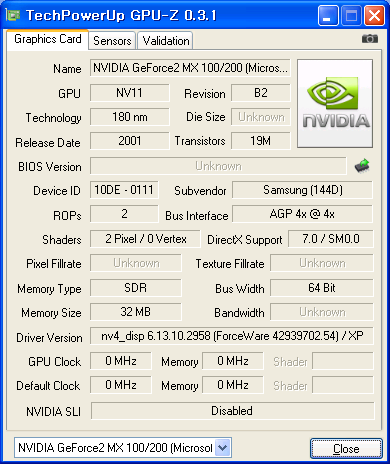Click the "BIOS Version" label
The height and width of the screenshot is (464, 390).
click(x=50, y=167)
